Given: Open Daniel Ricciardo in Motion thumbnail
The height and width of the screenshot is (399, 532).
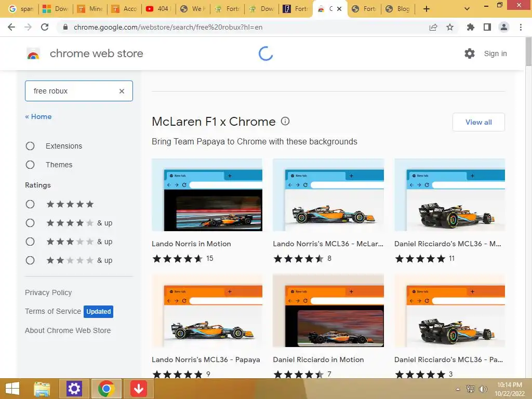Looking at the screenshot, I should coord(328,311).
